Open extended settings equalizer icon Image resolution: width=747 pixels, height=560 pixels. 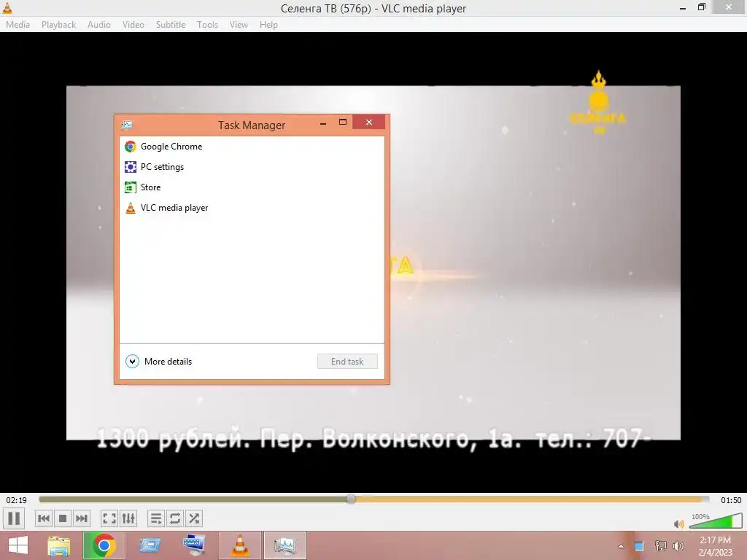(128, 518)
